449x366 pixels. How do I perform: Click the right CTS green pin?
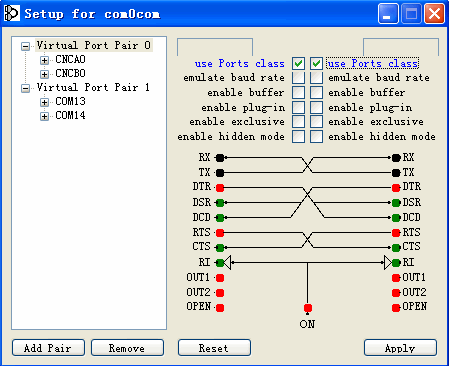pyautogui.click(x=396, y=247)
